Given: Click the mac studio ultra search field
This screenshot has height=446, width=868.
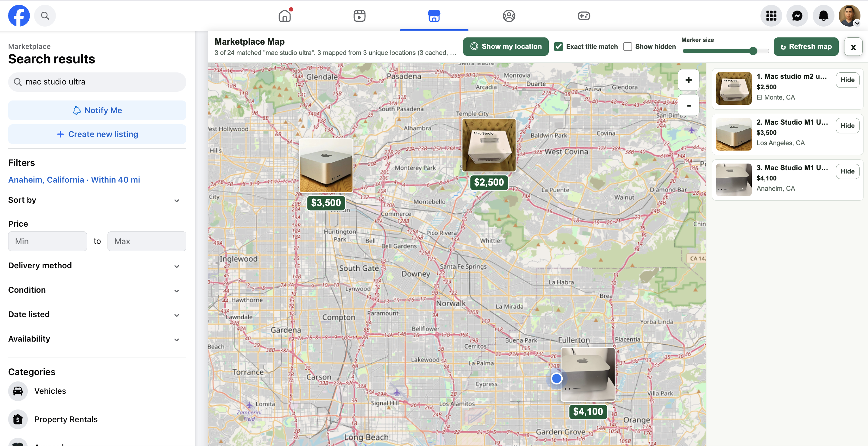Looking at the screenshot, I should pyautogui.click(x=97, y=82).
